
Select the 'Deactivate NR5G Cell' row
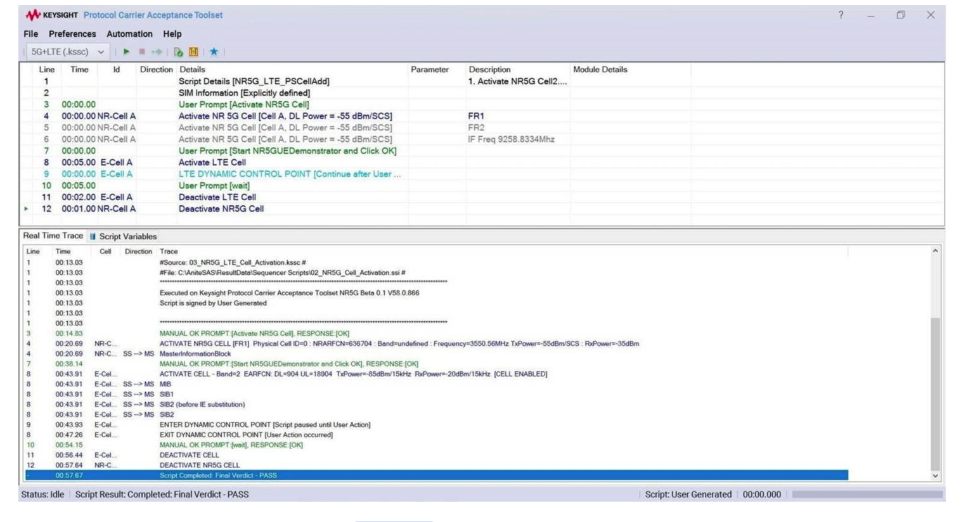[x=221, y=208]
